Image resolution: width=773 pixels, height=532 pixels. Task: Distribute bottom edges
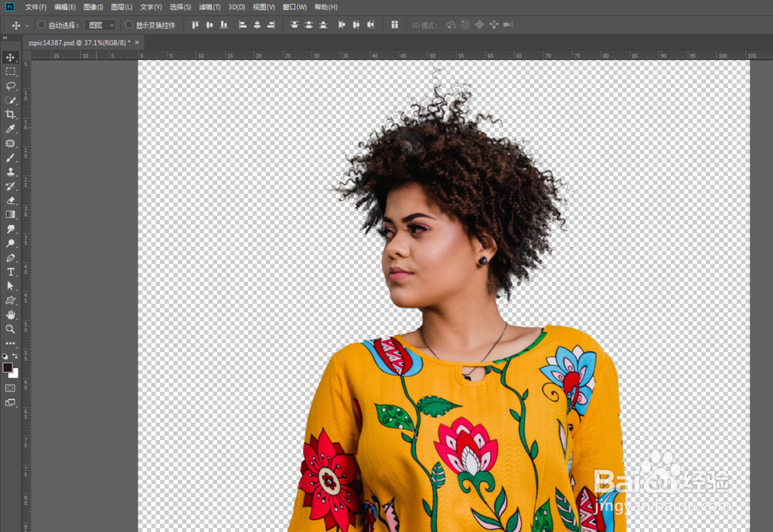tap(323, 25)
